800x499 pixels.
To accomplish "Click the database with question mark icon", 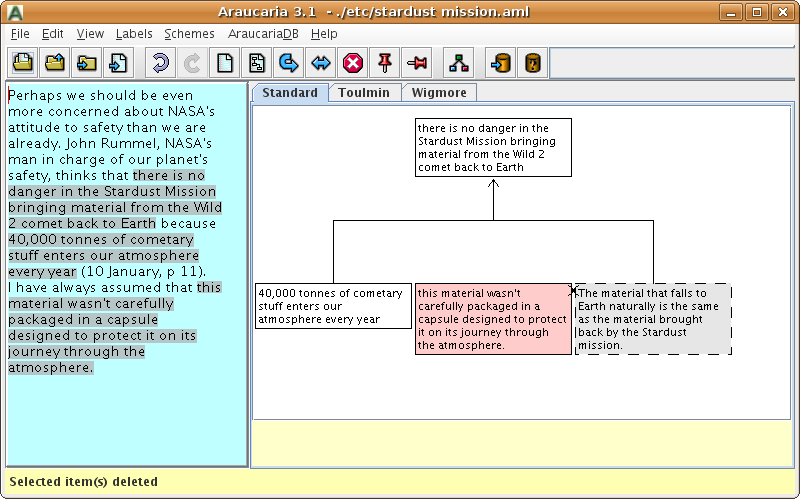I will point(533,63).
